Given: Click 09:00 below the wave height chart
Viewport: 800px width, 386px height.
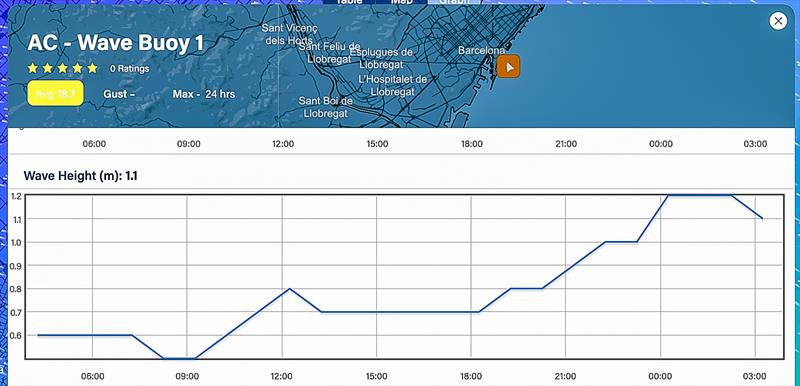Looking at the screenshot, I should click(x=187, y=376).
